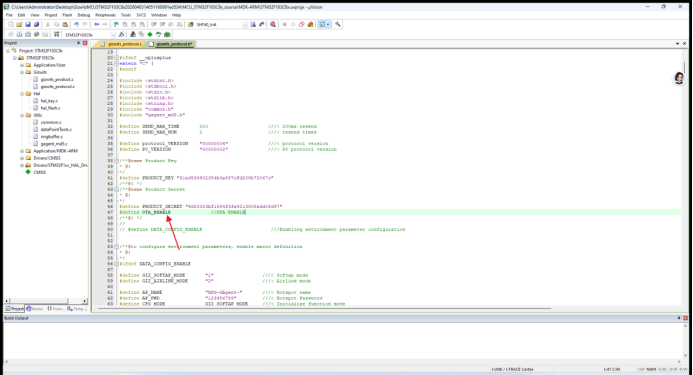Open the Flash menu
This screenshot has width=693, height=375.
[67, 15]
